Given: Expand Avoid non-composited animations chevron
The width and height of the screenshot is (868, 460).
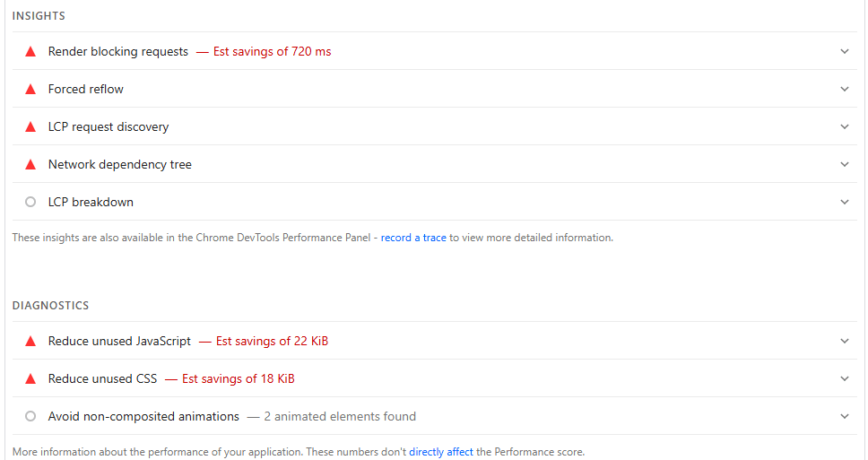Looking at the screenshot, I should click(844, 417).
